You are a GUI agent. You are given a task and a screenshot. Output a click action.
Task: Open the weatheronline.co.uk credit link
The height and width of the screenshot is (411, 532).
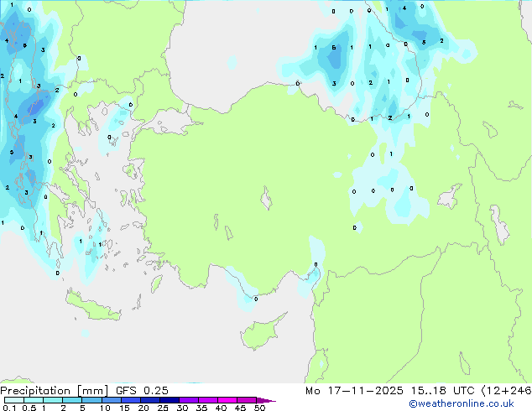461,403
